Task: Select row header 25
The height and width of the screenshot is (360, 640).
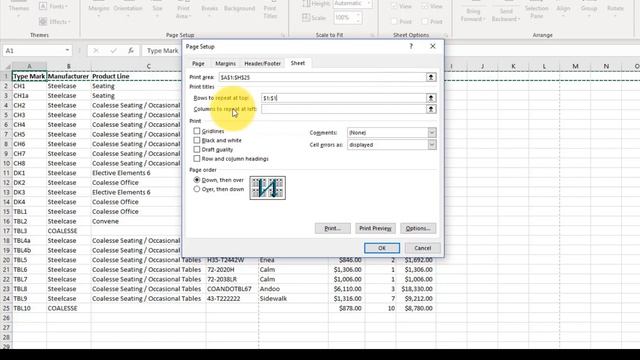Action: click(6, 309)
